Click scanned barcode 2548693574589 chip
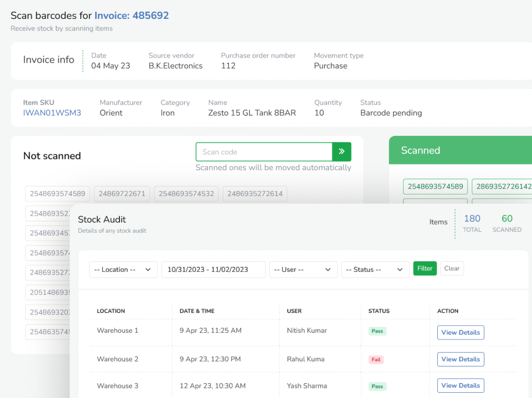Viewport: 532px width, 398px height. tap(435, 187)
